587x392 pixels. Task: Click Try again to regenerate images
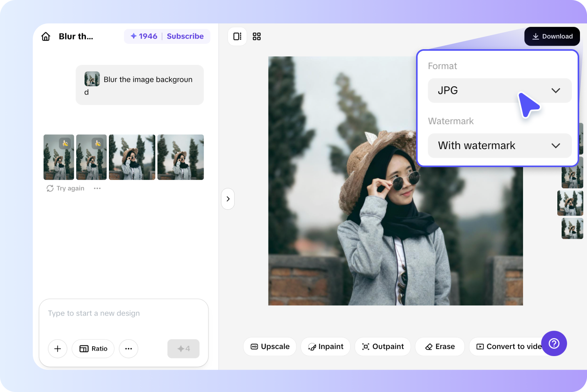(x=66, y=188)
